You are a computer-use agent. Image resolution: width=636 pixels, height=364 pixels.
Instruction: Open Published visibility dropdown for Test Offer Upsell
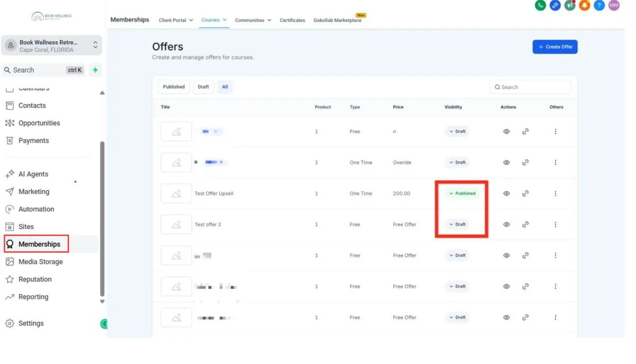point(462,193)
